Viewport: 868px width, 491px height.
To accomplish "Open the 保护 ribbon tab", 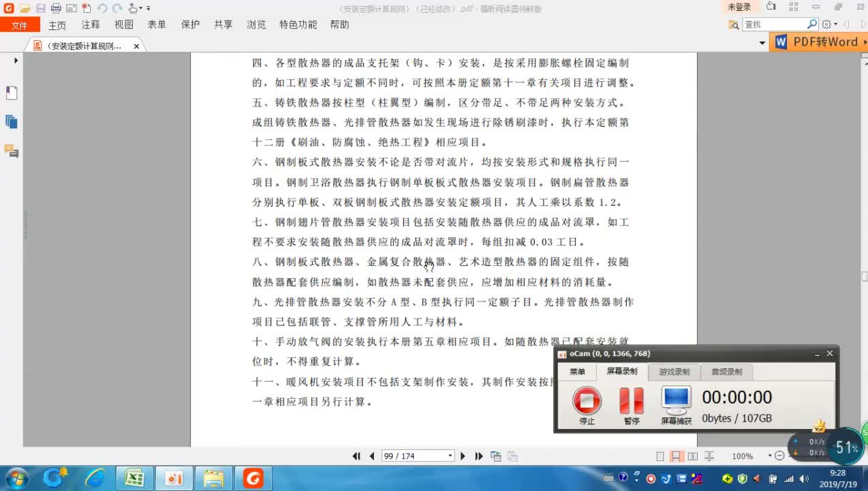I will [190, 25].
